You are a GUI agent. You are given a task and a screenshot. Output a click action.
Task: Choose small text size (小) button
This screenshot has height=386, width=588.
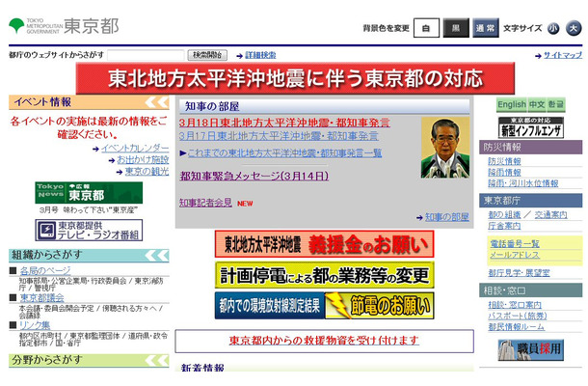553,29
